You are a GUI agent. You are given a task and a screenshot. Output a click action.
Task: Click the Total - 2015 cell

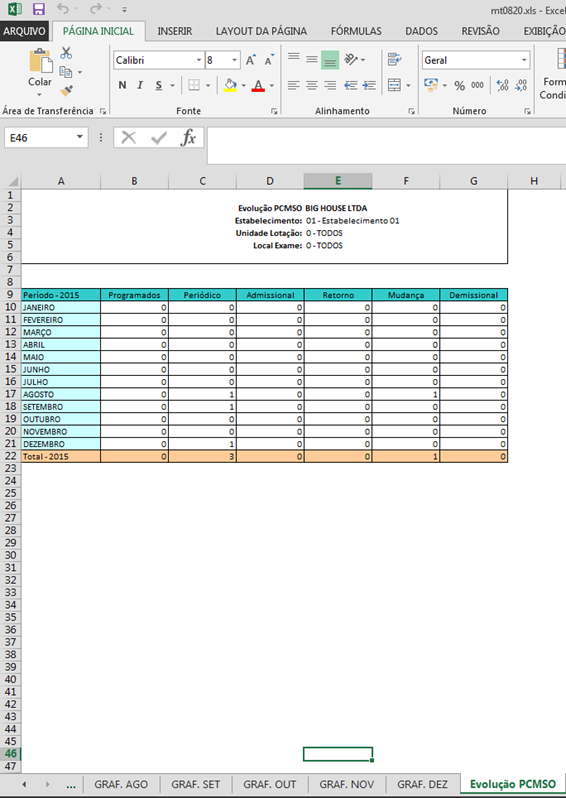61,457
